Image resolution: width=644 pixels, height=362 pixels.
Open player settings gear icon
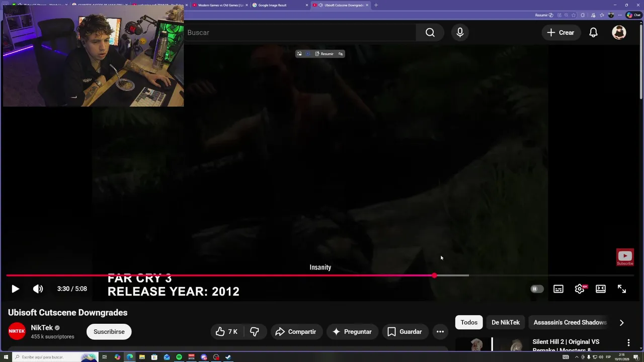coord(580,289)
